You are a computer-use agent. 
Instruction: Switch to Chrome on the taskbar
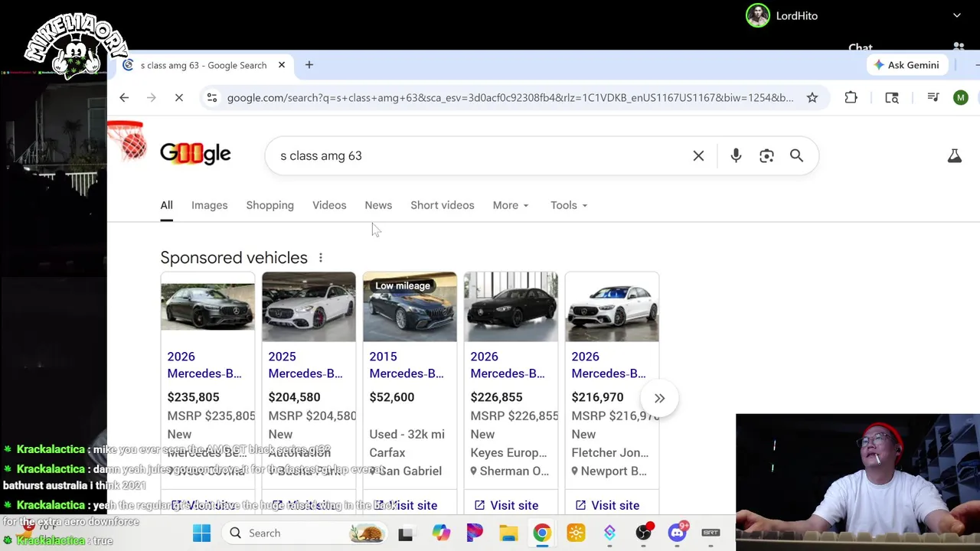pyautogui.click(x=542, y=533)
